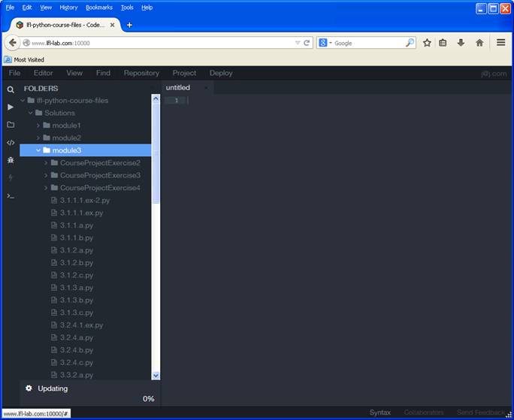Open the terminal prompt icon in the sidebar

[x=11, y=195]
